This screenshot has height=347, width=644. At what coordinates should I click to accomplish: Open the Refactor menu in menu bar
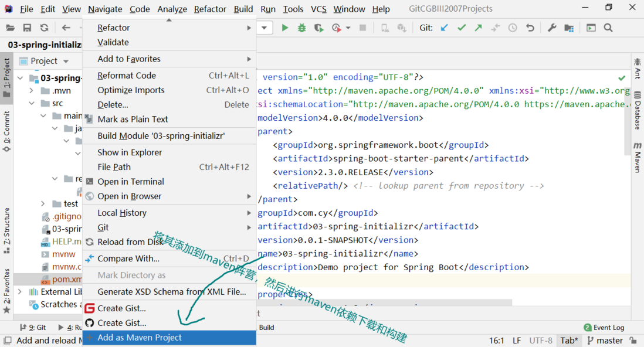click(210, 9)
